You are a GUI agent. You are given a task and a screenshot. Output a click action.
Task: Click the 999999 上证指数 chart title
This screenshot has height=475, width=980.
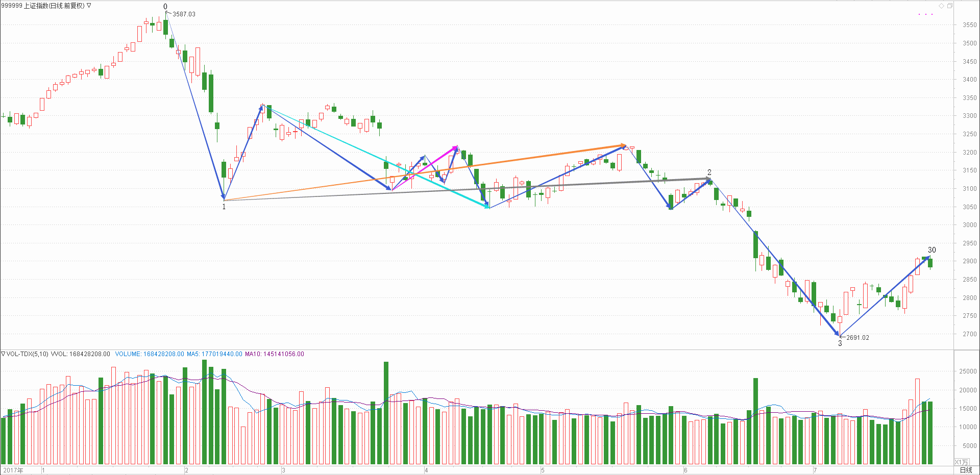pyautogui.click(x=43, y=6)
